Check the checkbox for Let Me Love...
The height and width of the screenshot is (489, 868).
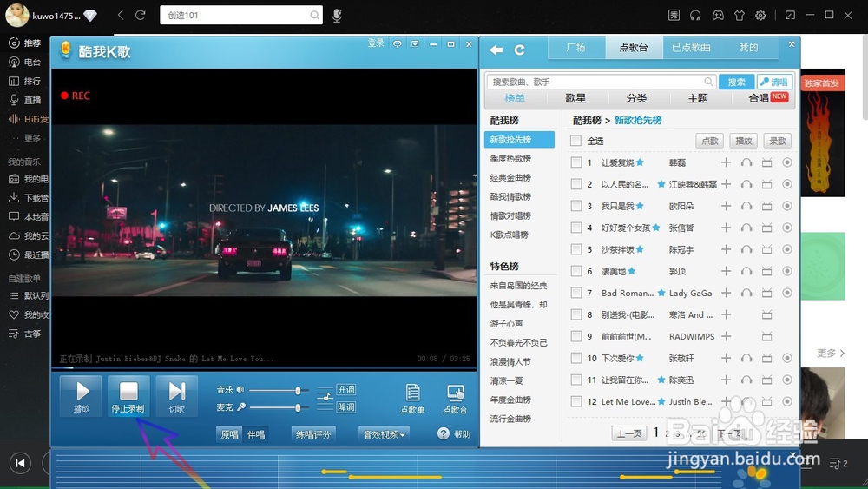tap(576, 401)
